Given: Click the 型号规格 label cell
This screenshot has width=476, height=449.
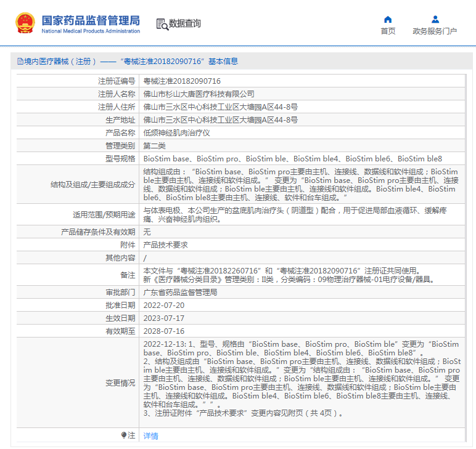Looking at the screenshot, I should tap(120, 159).
